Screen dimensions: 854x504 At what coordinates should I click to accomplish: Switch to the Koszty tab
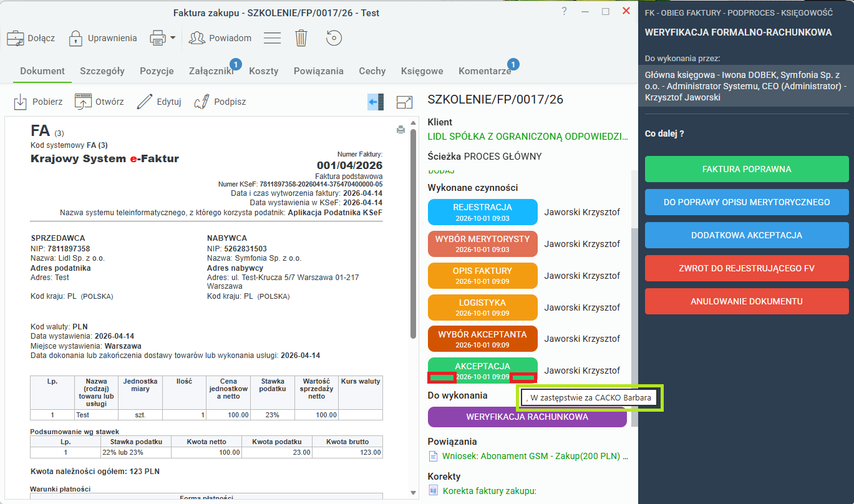tap(264, 71)
